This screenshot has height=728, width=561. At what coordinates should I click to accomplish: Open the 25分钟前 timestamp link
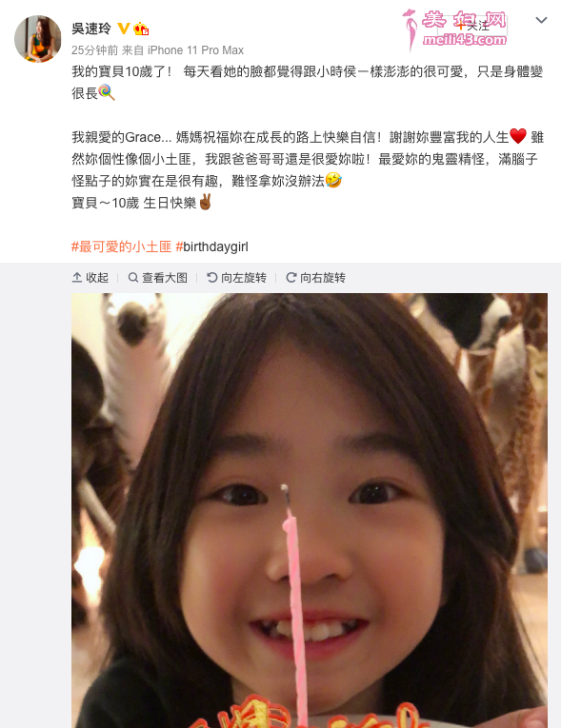[95, 50]
